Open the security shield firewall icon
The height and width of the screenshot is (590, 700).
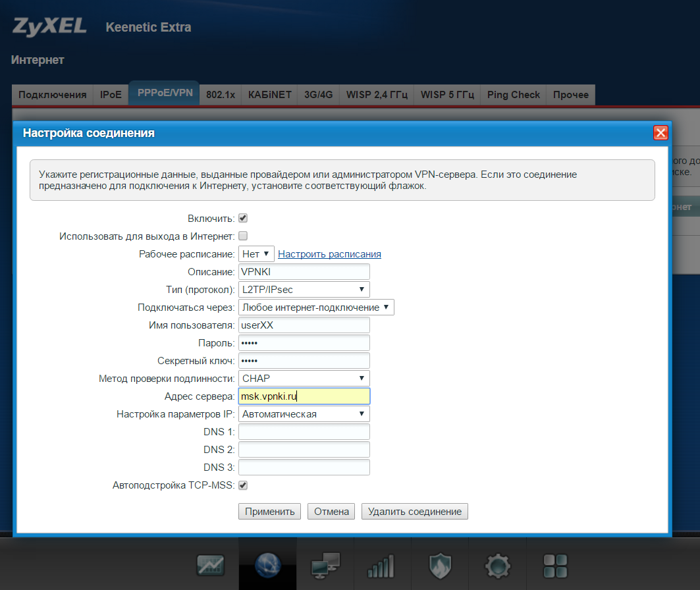pyautogui.click(x=440, y=564)
